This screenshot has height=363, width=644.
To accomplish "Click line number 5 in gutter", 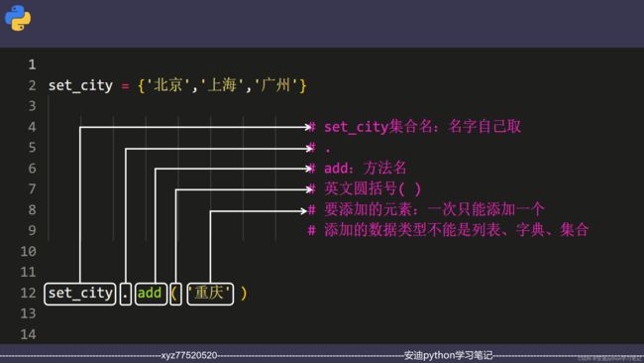I will [32, 148].
